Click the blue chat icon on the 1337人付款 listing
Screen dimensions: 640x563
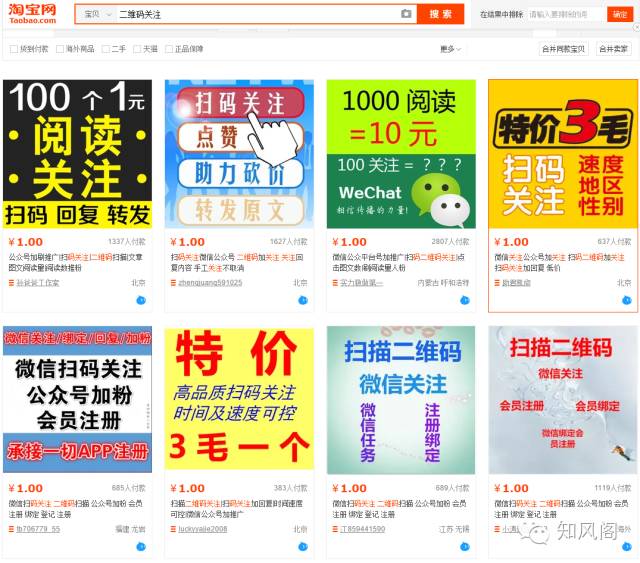click(x=141, y=300)
